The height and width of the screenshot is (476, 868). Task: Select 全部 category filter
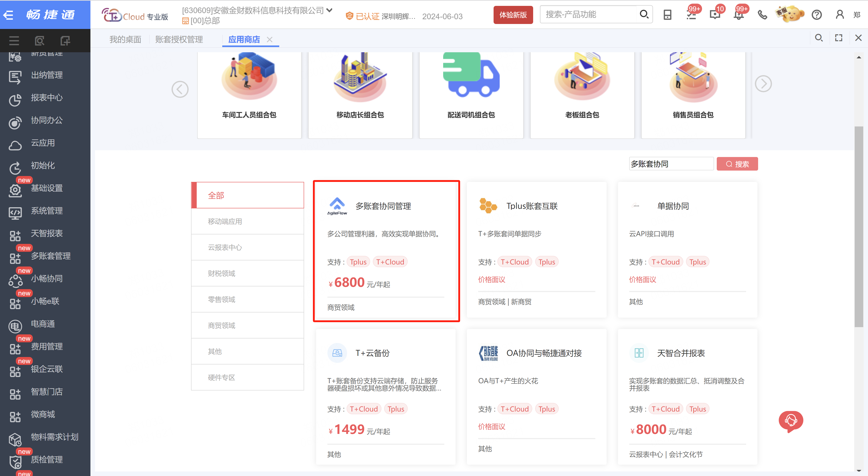248,195
